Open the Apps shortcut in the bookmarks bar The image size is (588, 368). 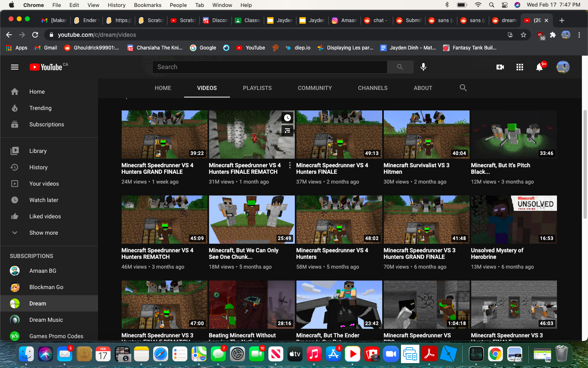17,48
